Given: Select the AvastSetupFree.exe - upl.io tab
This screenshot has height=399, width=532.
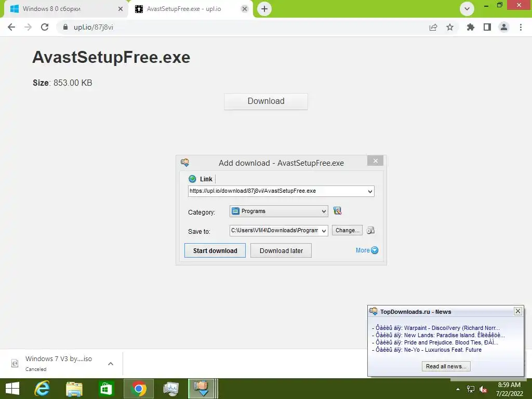Looking at the screenshot, I should point(190,9).
